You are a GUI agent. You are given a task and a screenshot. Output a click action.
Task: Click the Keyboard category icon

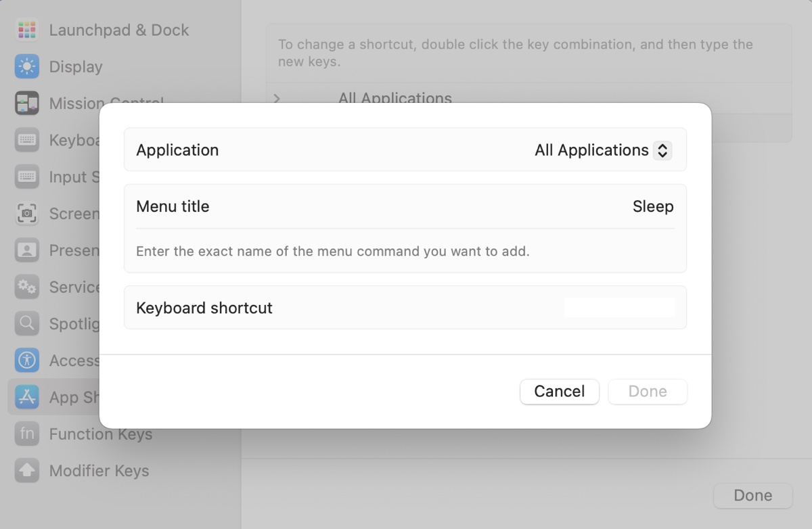27,140
